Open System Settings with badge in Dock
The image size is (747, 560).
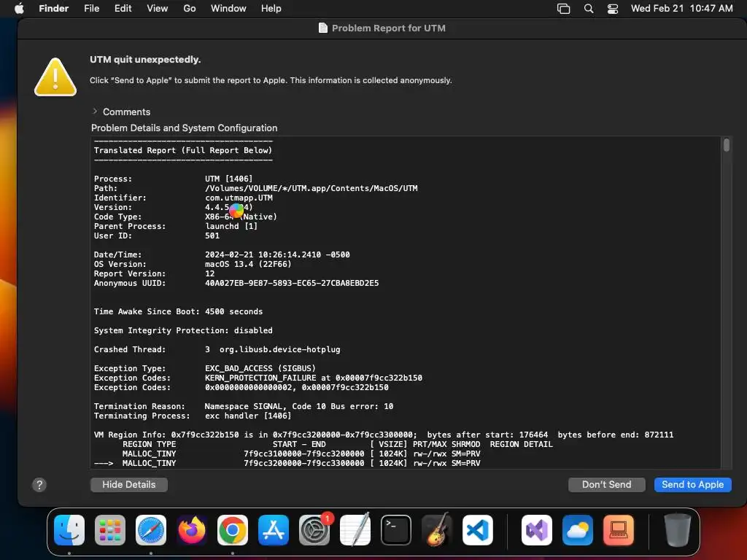tap(314, 530)
